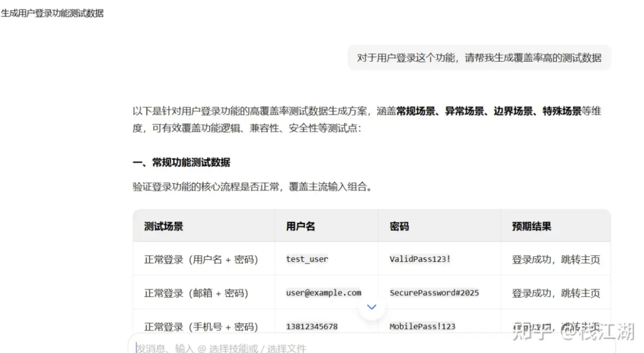
Task: Click the heading 一、常规功能测试数据
Action: tap(181, 162)
